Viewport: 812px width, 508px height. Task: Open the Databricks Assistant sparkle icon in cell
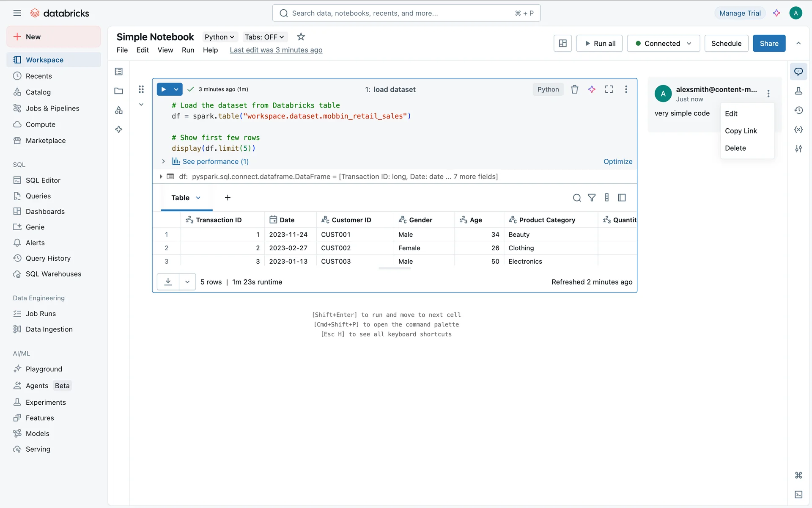click(x=592, y=89)
